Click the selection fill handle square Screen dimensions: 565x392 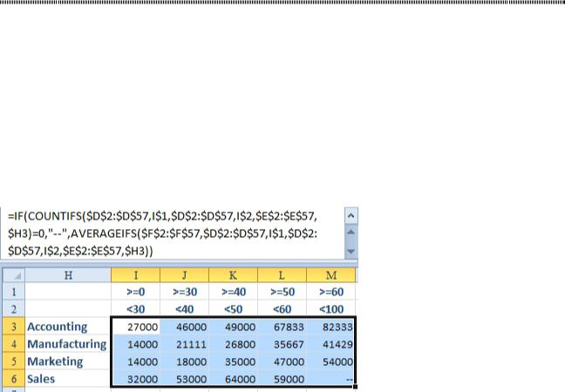click(x=355, y=387)
